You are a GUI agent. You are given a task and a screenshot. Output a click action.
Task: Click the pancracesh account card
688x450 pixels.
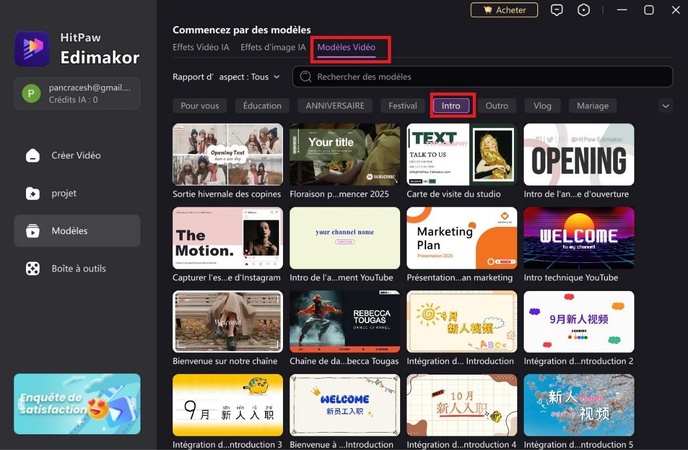point(77,93)
